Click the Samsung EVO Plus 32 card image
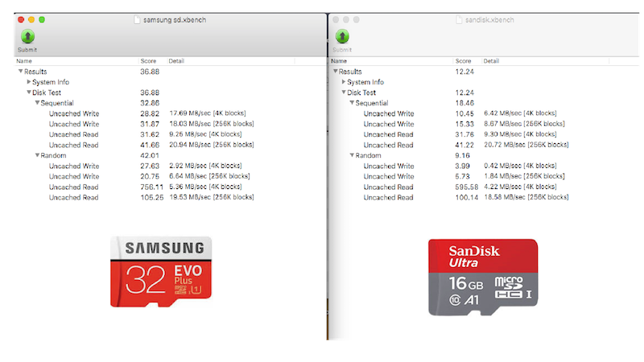 (x=161, y=271)
